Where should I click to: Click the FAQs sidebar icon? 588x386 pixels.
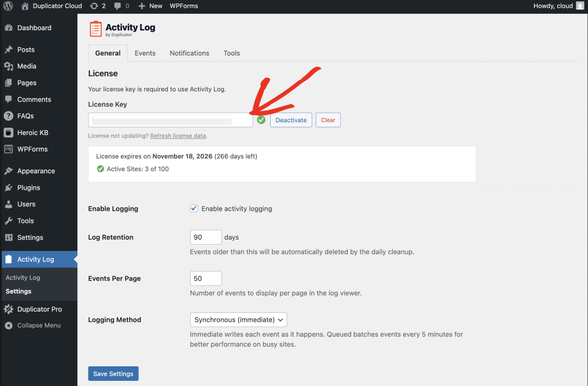[8, 116]
